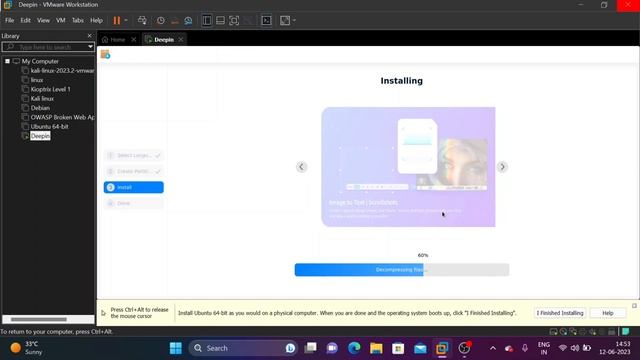Close the Home tab

[133, 40]
